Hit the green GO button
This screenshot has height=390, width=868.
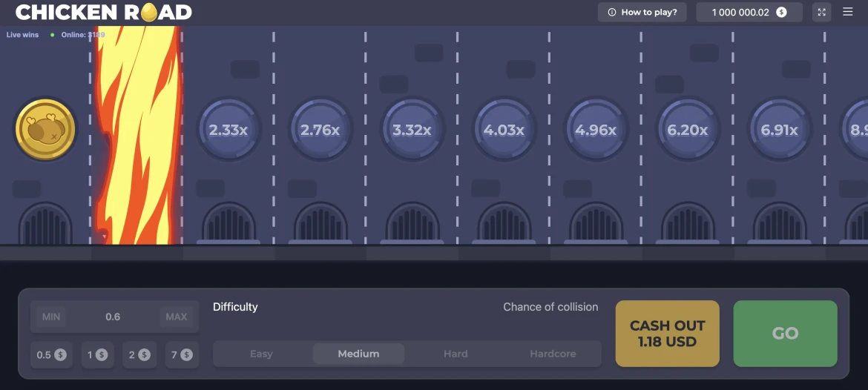pyautogui.click(x=785, y=334)
